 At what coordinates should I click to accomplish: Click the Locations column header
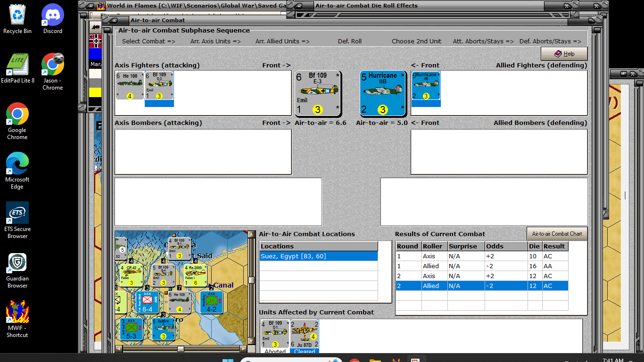[x=319, y=246]
